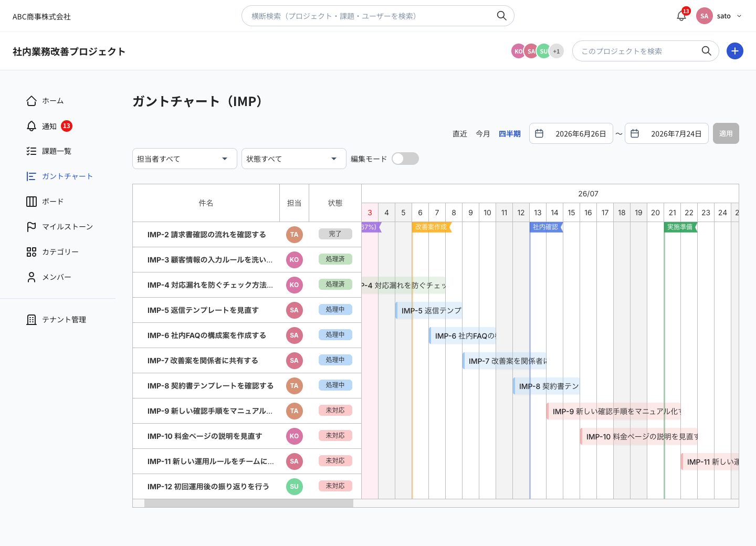Open issue IMP-12 初回運用後の振り返りを行う
The width and height of the screenshot is (756, 546).
pos(208,487)
